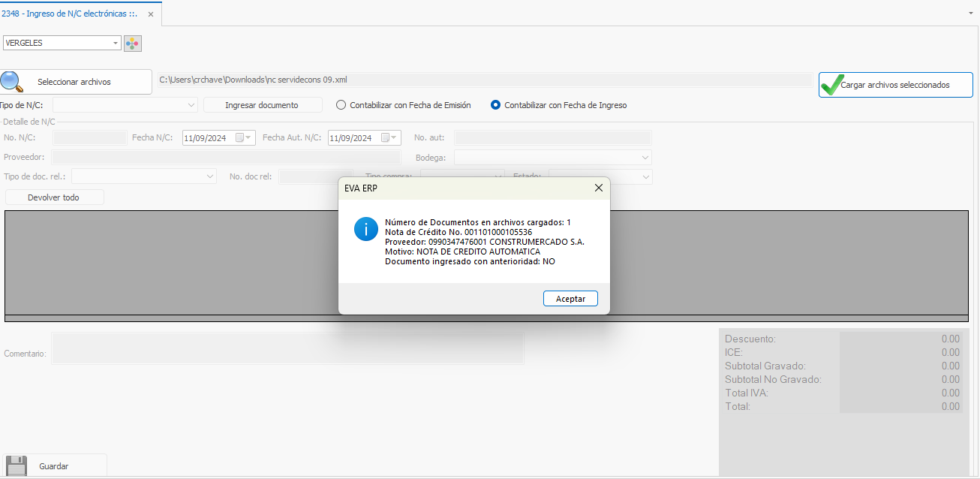The width and height of the screenshot is (980, 479).
Task: Select Contabilizar con Fecha de Emisión
Action: click(x=341, y=105)
